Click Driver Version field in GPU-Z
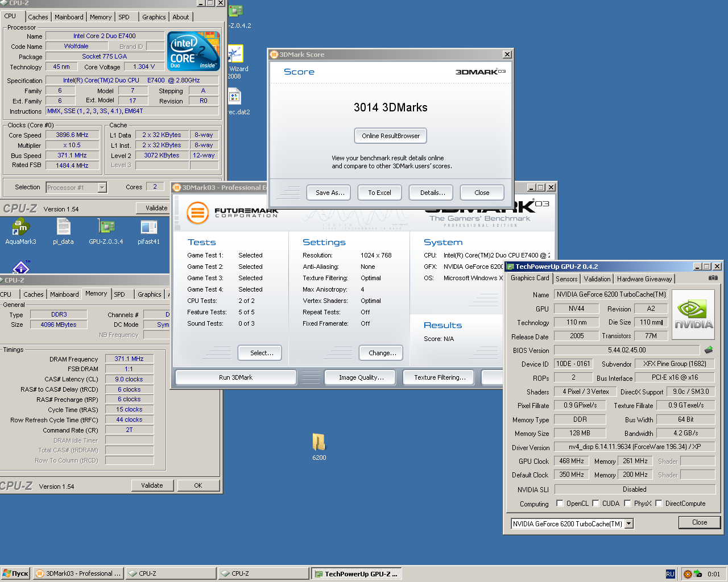Screen dimensions: 728x582 click(x=634, y=447)
